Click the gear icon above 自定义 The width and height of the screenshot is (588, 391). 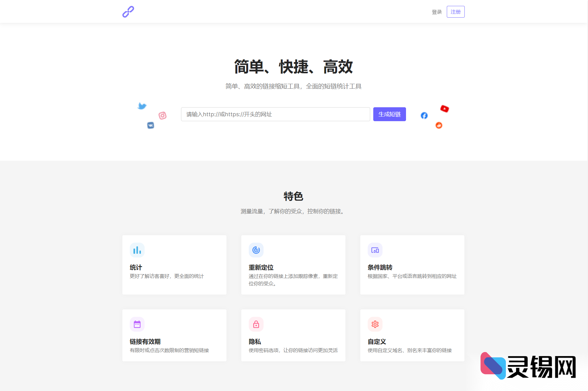pyautogui.click(x=375, y=324)
